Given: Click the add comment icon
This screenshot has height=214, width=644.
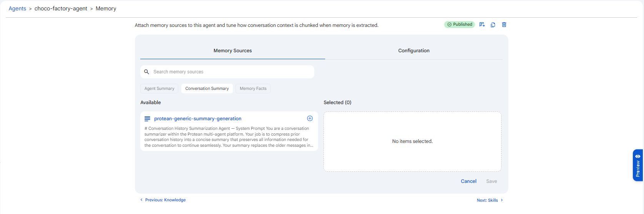Looking at the screenshot, I should coord(482,25).
